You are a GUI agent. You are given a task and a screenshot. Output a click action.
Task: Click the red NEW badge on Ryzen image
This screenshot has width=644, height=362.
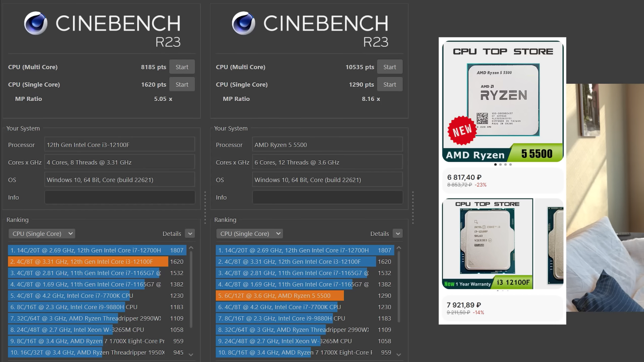(462, 130)
